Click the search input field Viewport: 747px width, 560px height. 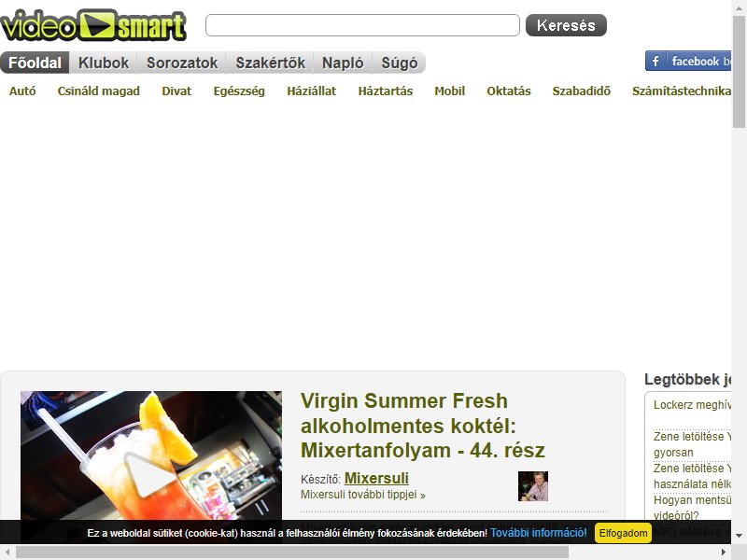point(362,25)
